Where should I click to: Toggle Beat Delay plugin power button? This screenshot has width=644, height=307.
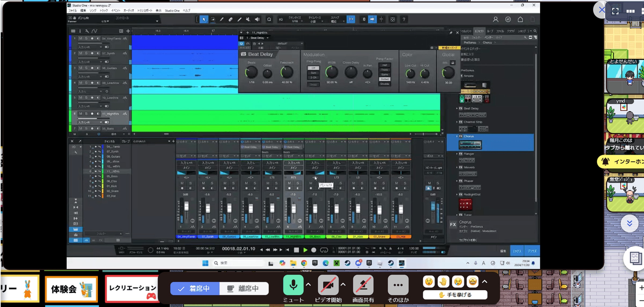point(241,44)
